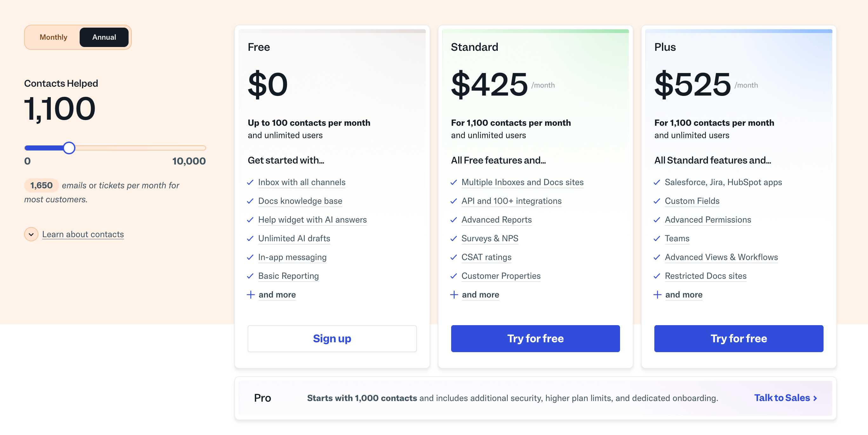View details on Docs knowledge base
868x435 pixels.
click(x=300, y=201)
